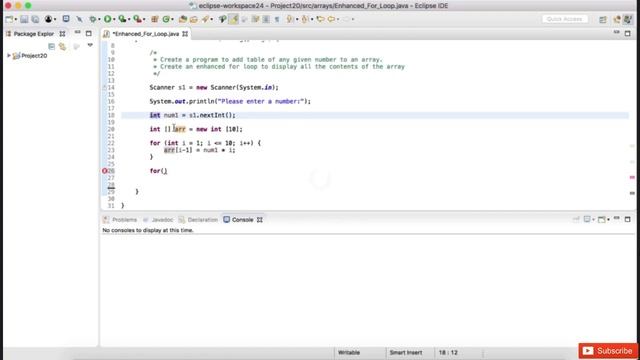Click the Quick Access search field
Screen dimensions: 640x360
[565, 19]
